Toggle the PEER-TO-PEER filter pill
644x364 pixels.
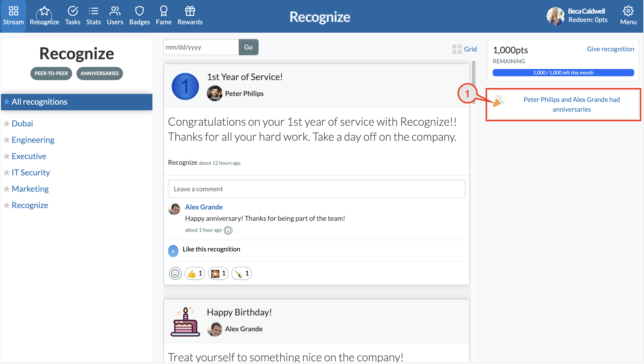pyautogui.click(x=51, y=73)
